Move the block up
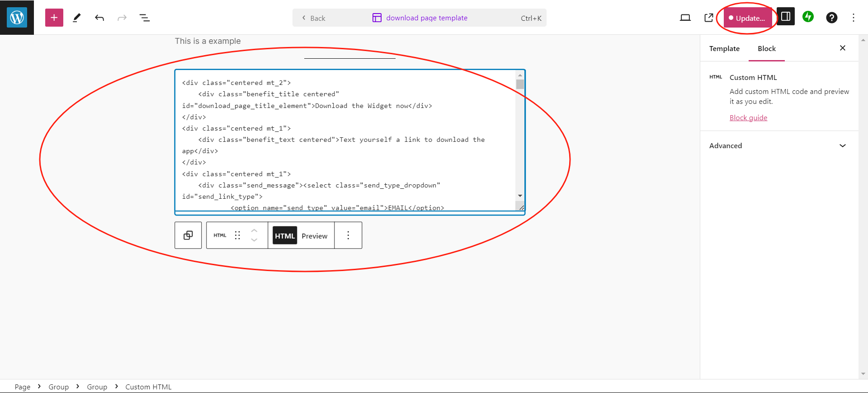 (x=254, y=230)
